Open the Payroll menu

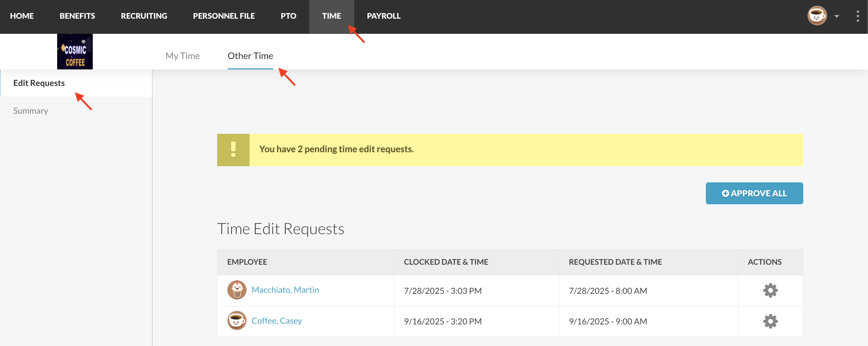tap(383, 16)
